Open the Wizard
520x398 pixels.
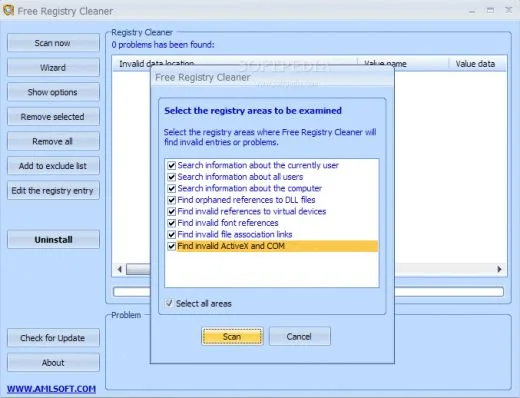tap(53, 67)
